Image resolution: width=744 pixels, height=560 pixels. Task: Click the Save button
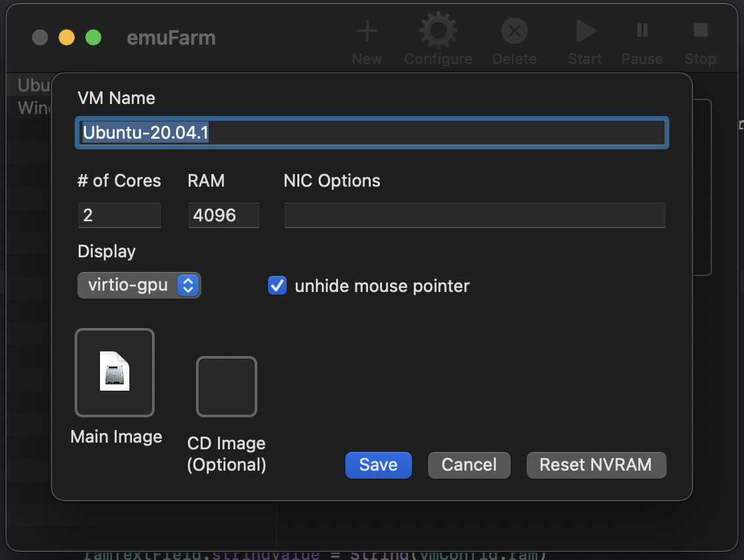click(x=378, y=465)
